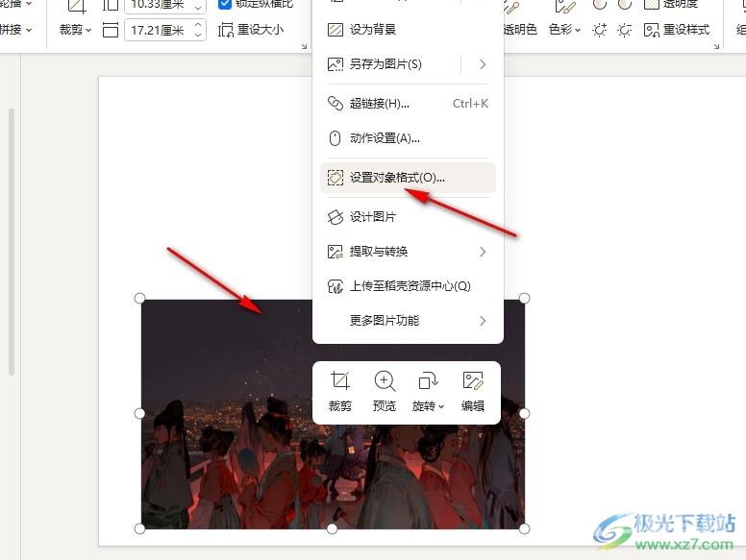Click the stepper arrows on the 17.21厘米 field
The width and height of the screenshot is (746, 560).
pyautogui.click(x=198, y=30)
